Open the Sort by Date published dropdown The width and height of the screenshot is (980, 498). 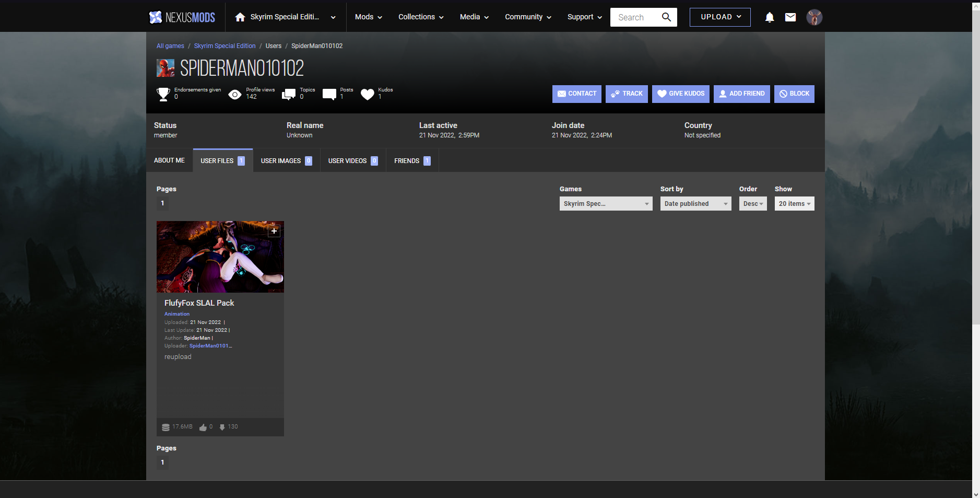point(695,204)
